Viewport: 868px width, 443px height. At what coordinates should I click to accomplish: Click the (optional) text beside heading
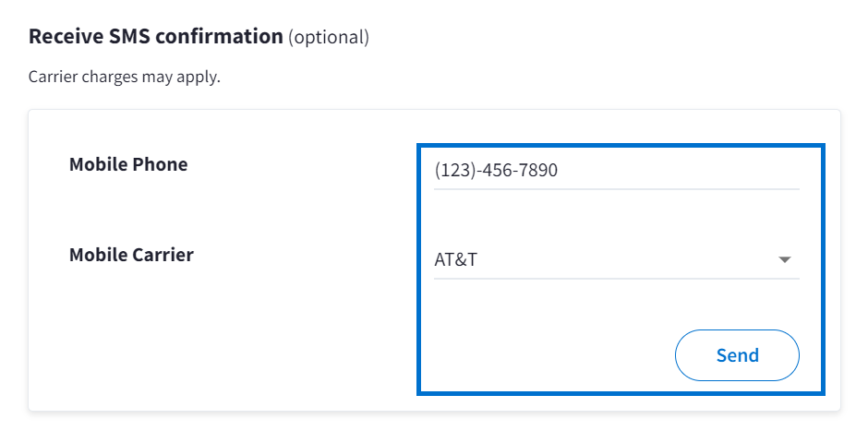329,38
